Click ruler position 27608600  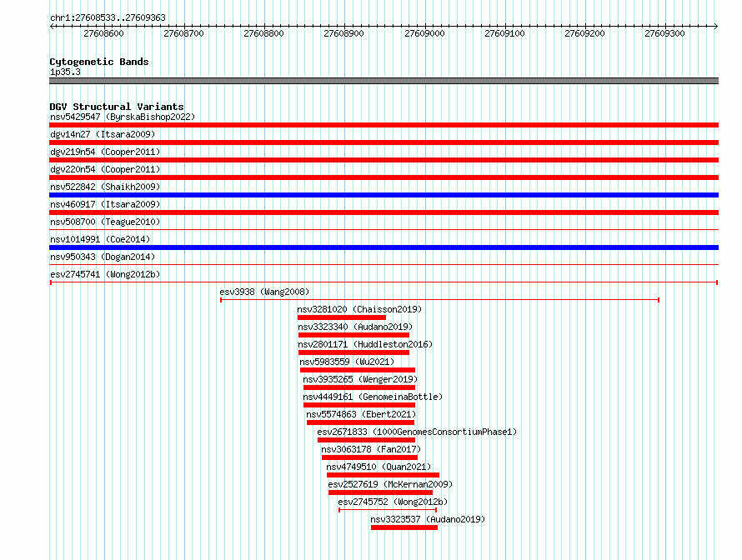(x=103, y=33)
